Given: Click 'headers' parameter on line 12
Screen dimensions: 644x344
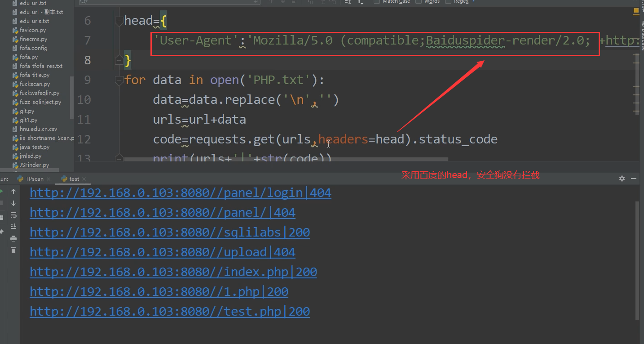Looking at the screenshot, I should (344, 139).
